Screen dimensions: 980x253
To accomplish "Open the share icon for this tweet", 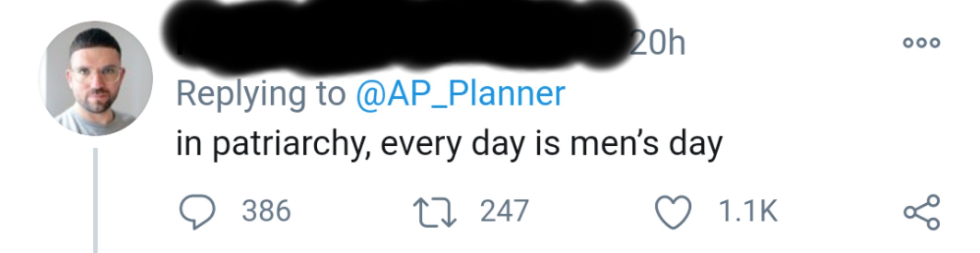I will click(x=921, y=212).
